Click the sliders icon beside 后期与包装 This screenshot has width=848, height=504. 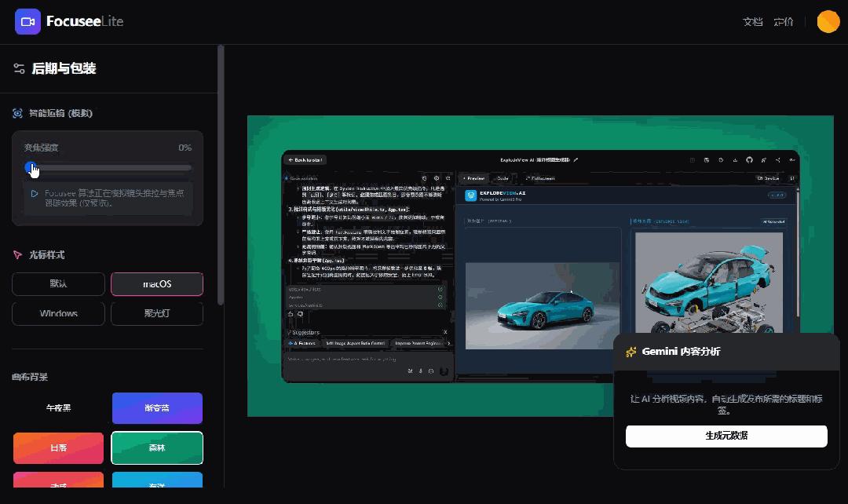coord(19,68)
